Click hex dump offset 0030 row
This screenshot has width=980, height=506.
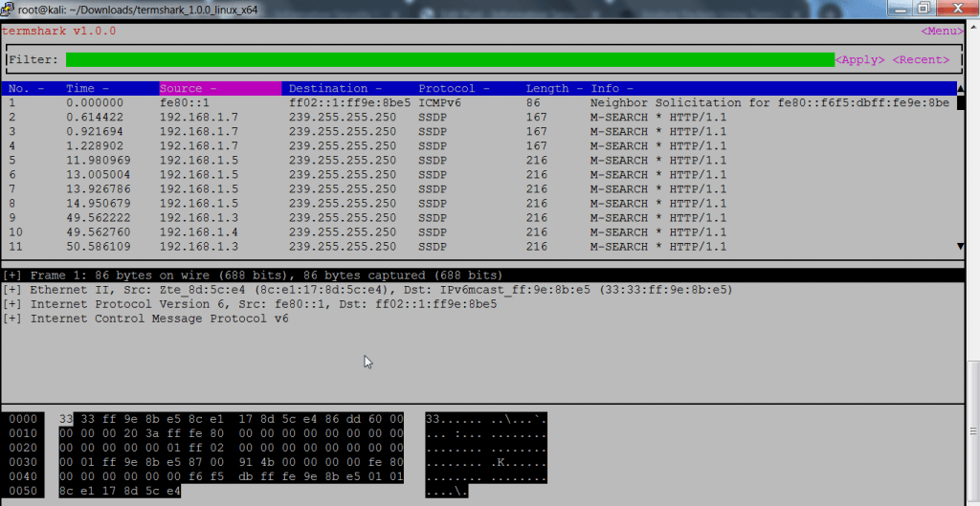23,462
